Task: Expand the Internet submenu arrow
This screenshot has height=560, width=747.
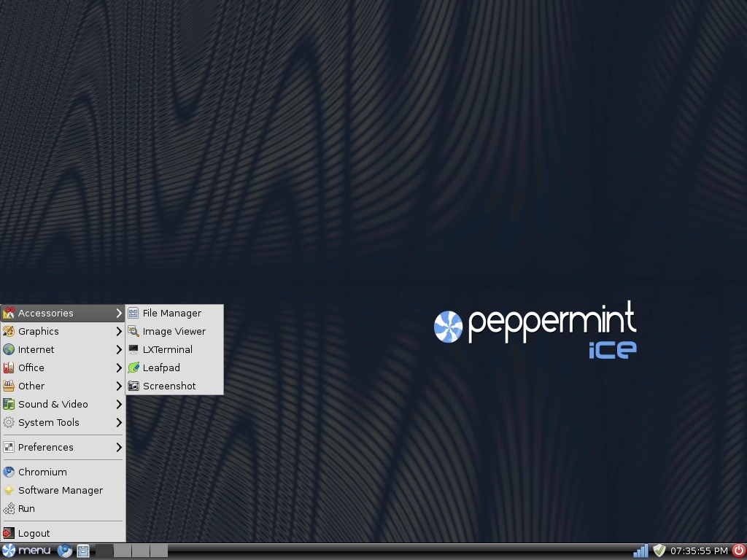Action: click(x=119, y=349)
